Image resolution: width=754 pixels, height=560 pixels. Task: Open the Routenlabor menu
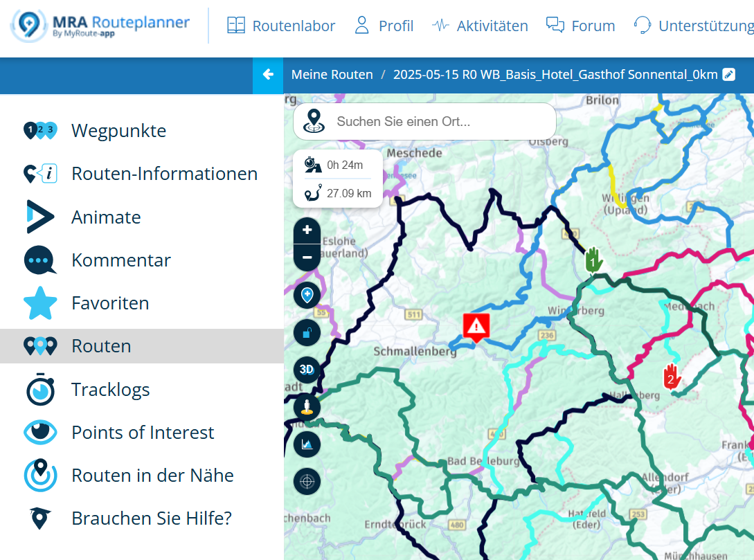281,26
